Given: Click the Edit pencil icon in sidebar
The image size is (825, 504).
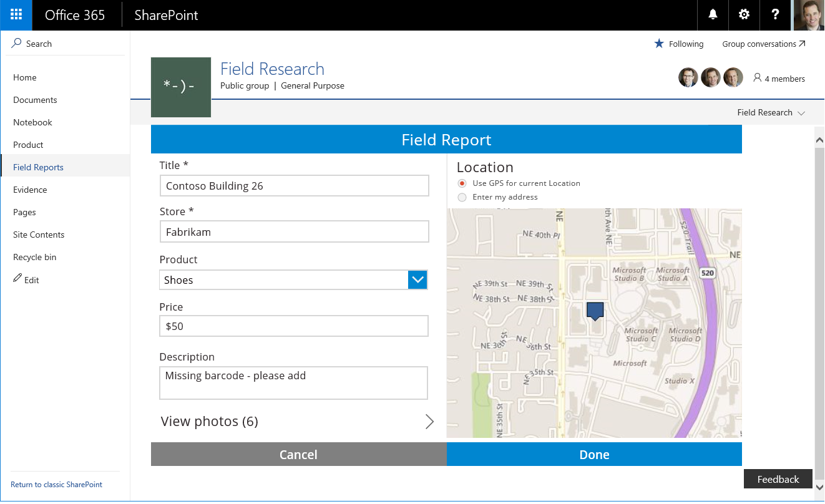Looking at the screenshot, I should point(17,279).
